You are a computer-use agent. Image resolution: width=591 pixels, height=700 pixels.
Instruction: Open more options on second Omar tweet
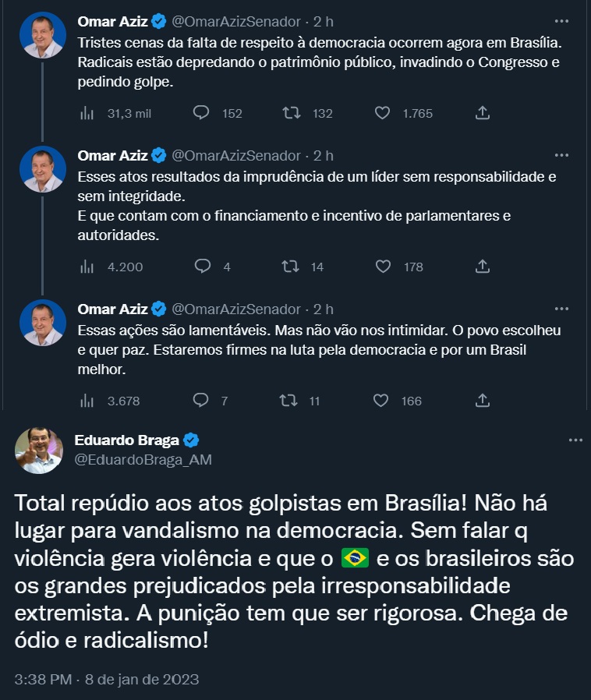561,155
